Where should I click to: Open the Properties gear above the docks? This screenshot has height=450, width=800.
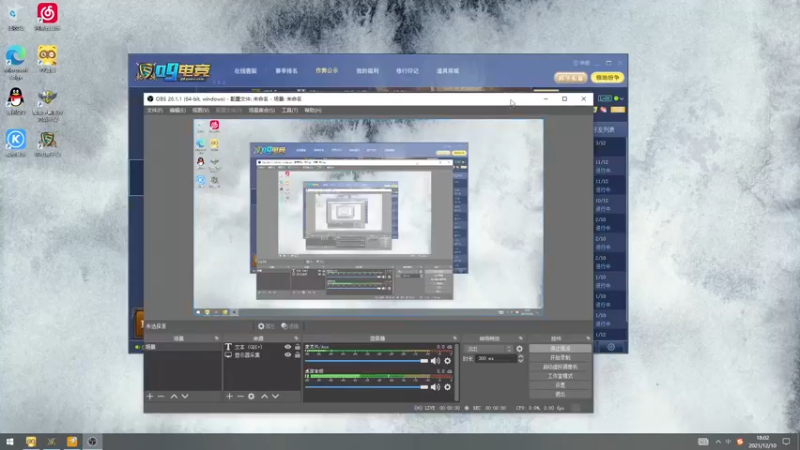pyautogui.click(x=266, y=326)
